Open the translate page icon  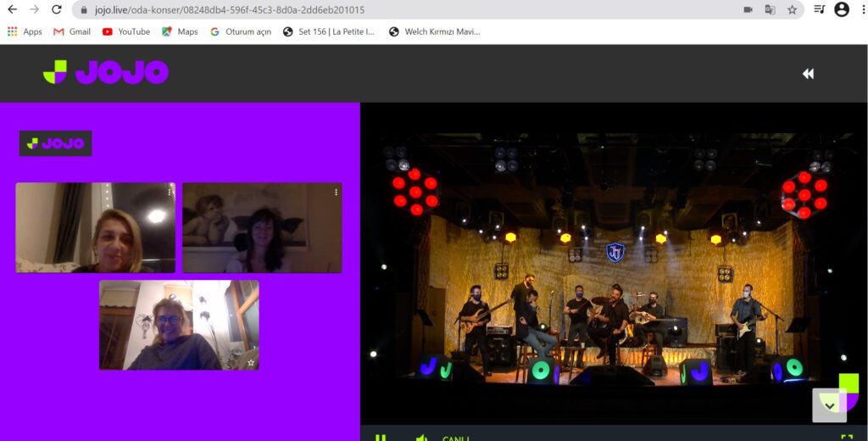(x=770, y=10)
